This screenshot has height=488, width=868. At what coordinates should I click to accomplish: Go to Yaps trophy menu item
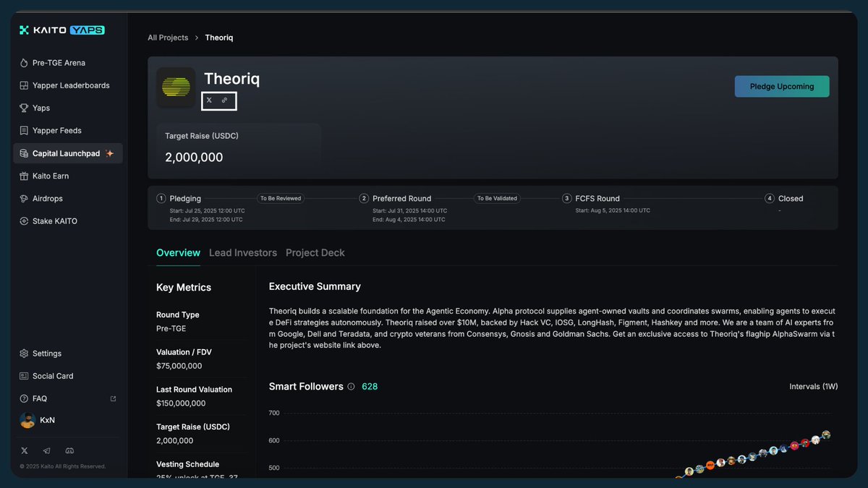67,108
